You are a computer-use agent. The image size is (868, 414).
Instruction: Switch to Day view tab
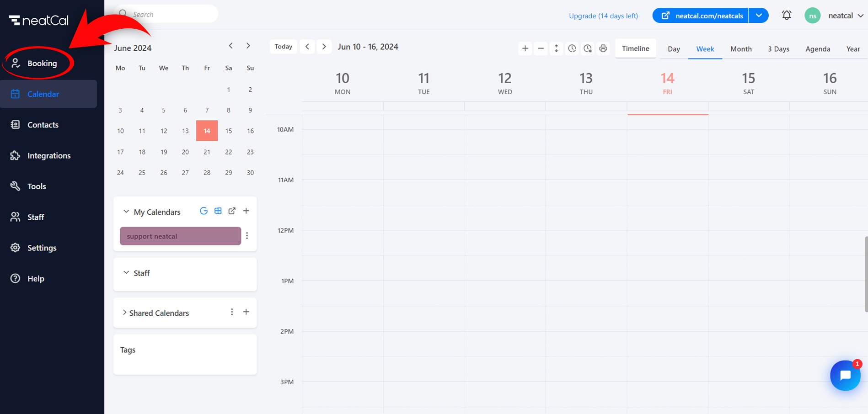pyautogui.click(x=674, y=49)
